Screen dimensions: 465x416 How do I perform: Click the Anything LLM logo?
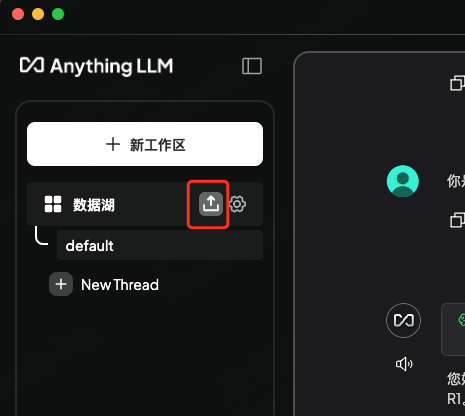tap(96, 66)
